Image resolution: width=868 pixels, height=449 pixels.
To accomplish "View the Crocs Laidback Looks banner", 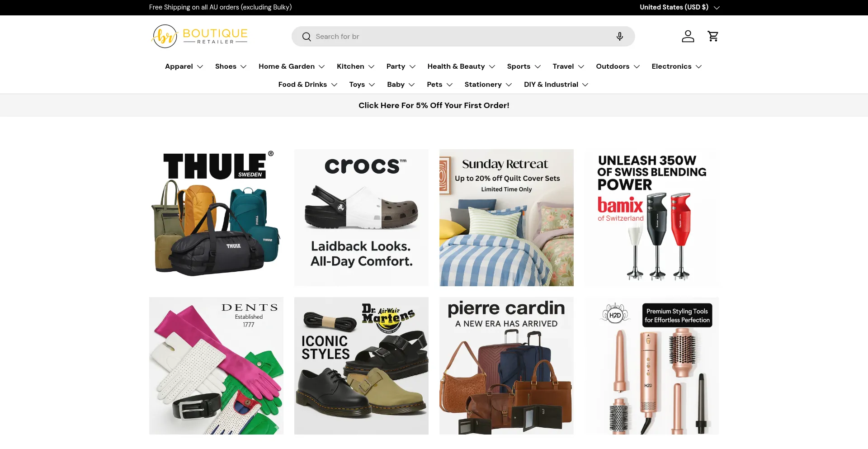I will (x=361, y=217).
